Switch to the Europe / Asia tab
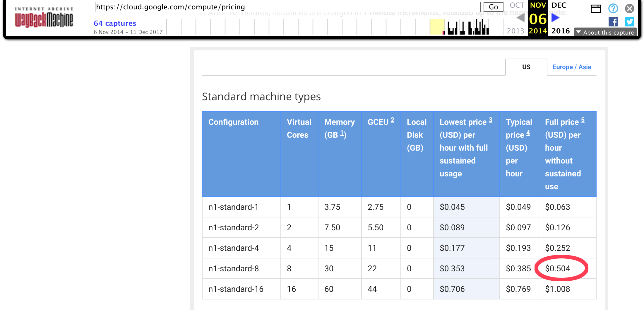This screenshot has width=644, height=310. coord(572,67)
